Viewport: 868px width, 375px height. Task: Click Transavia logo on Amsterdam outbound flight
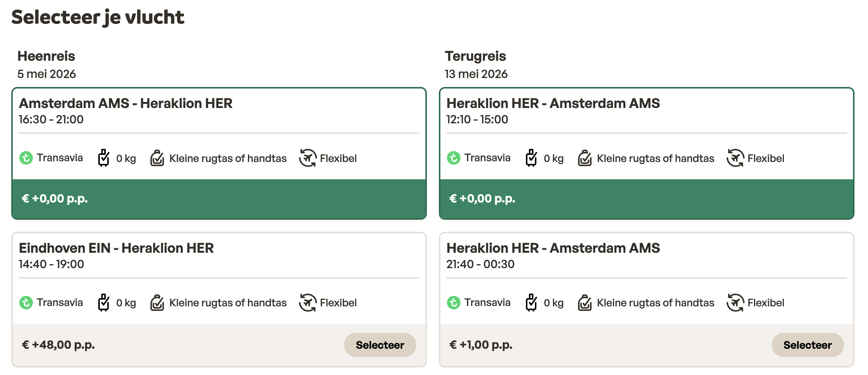[26, 158]
